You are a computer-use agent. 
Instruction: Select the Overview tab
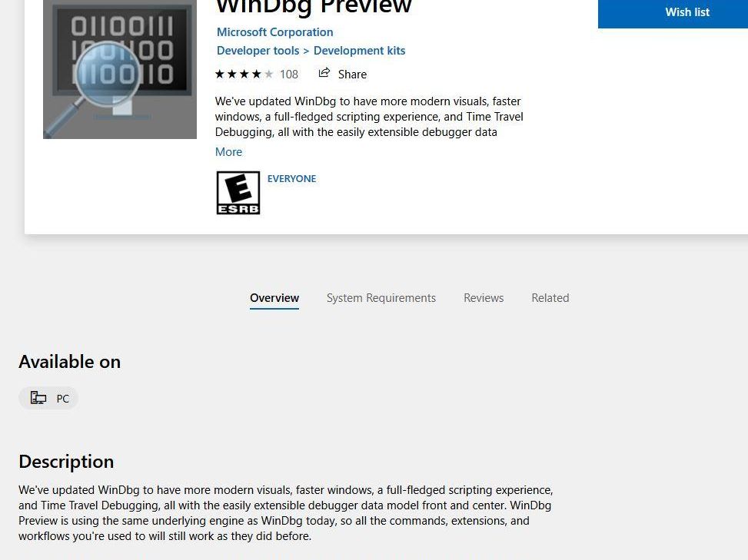click(x=274, y=298)
